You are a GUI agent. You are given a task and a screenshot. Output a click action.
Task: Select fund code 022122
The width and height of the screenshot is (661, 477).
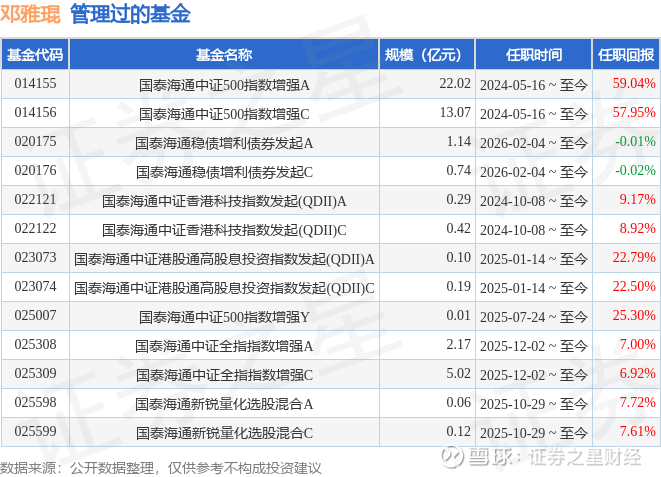[35, 228]
